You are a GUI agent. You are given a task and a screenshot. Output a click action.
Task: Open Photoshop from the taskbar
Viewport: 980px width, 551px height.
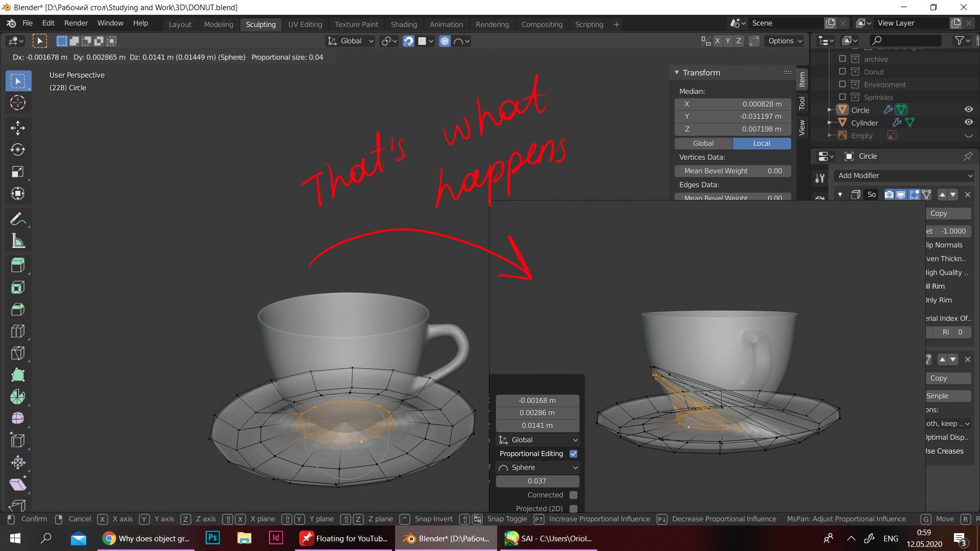212,538
